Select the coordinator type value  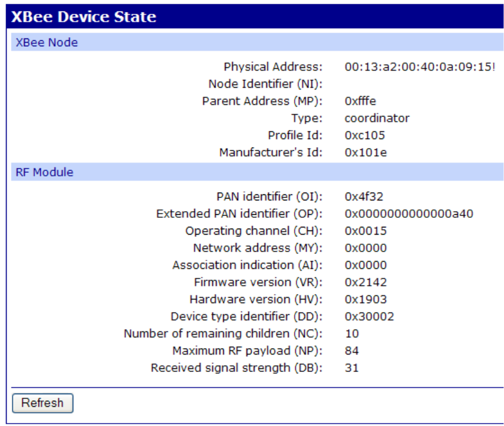(377, 118)
